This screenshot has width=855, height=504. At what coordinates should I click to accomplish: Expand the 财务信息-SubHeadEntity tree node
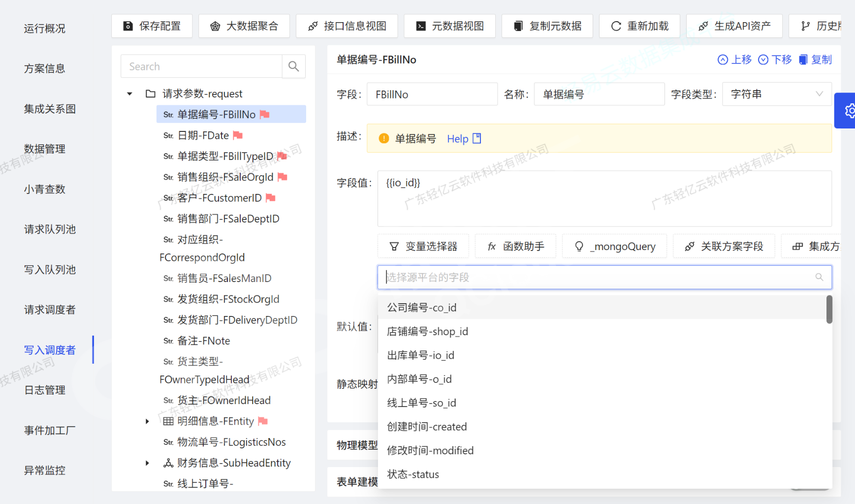pos(147,463)
